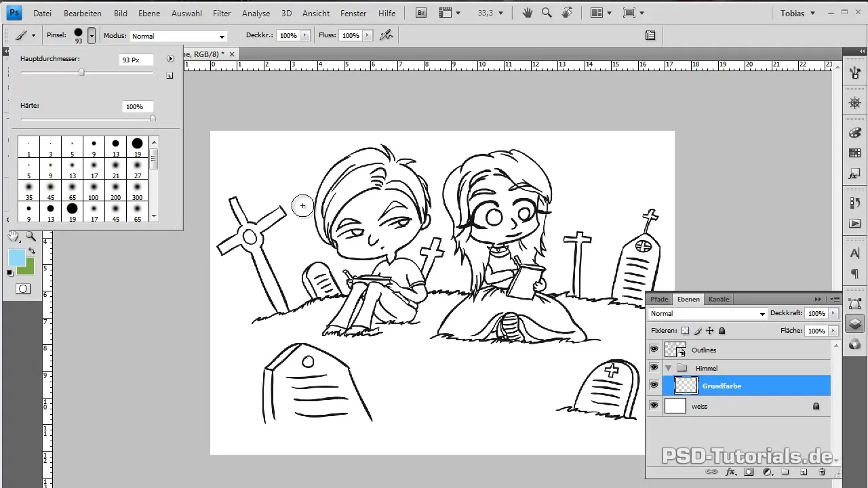Hide the Himmel group
Screen dimensions: 868x488
tap(654, 367)
